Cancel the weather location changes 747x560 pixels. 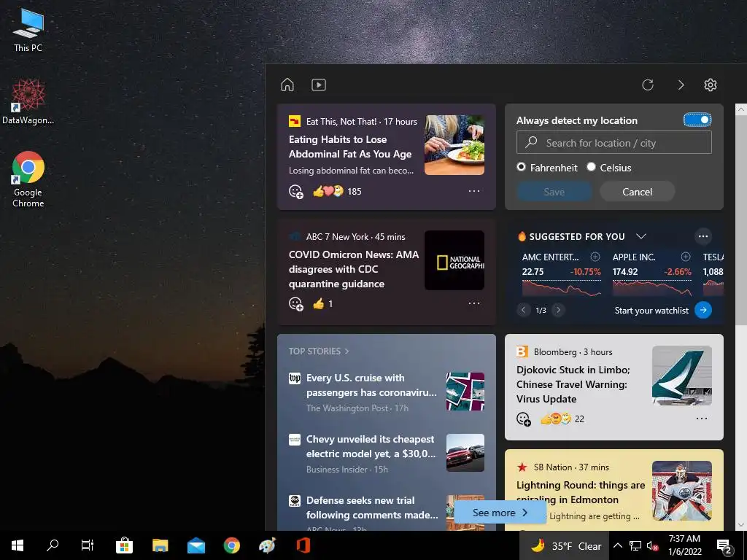click(x=637, y=192)
